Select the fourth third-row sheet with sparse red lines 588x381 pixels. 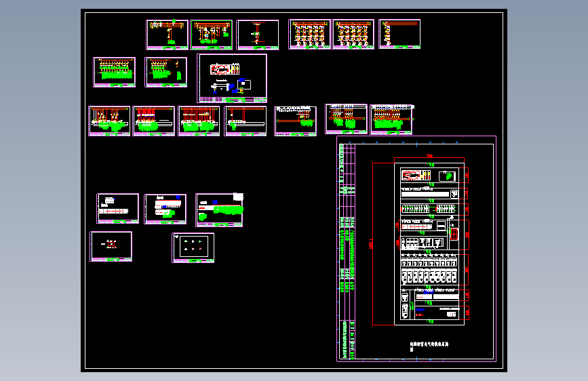click(246, 121)
